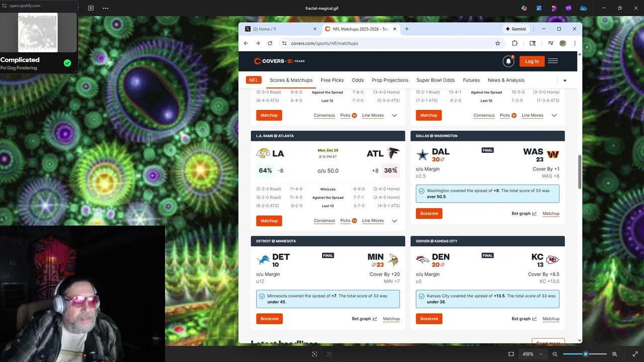Open a new Chrome tab
The width and height of the screenshot is (644, 362).
pos(407,29)
